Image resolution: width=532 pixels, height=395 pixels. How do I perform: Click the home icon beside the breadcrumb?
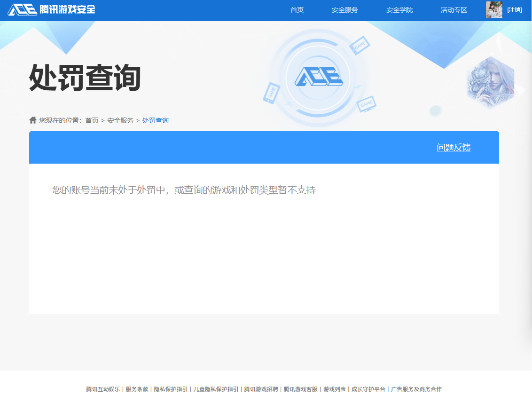tap(32, 120)
